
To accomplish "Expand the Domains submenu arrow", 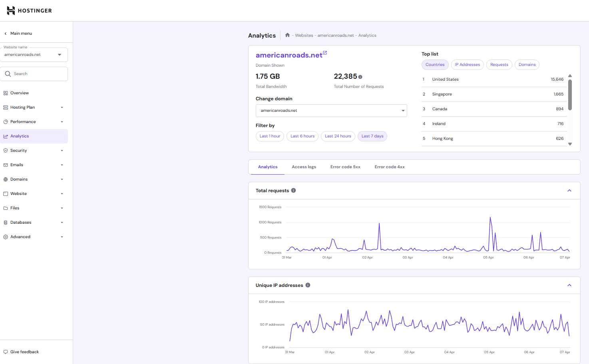I will [x=62, y=179].
